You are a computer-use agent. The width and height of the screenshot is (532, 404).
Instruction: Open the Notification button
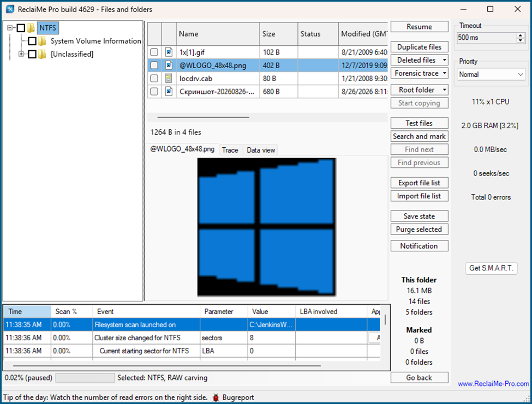[420, 246]
